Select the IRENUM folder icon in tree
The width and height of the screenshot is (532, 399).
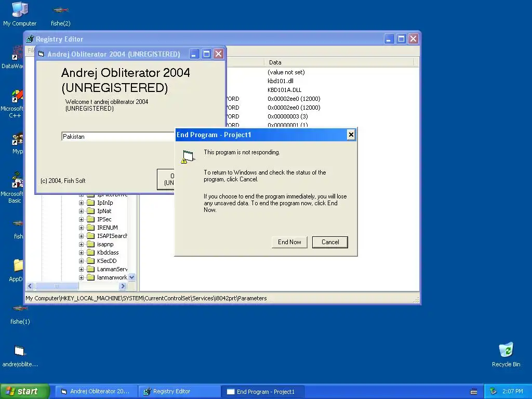click(90, 228)
